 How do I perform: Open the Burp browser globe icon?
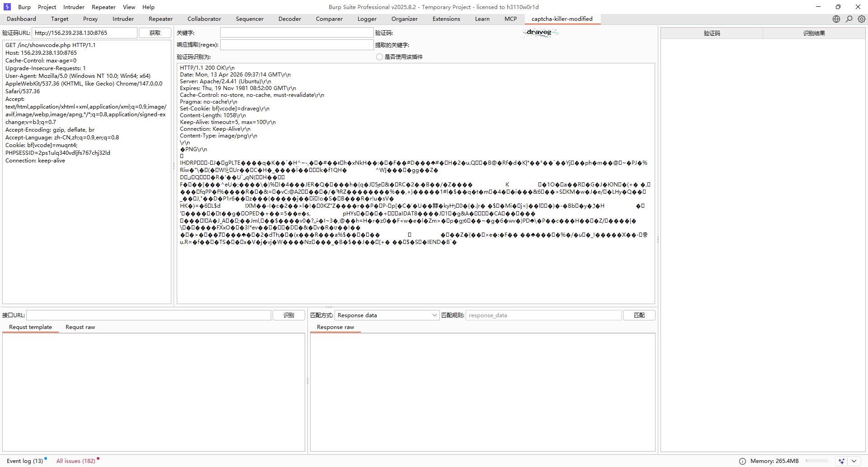point(836,19)
